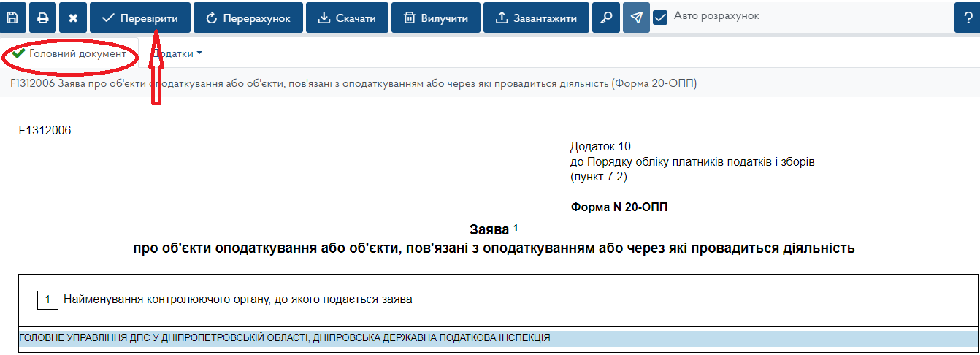
Task: Switch to Головний документ tab
Action: [x=69, y=54]
